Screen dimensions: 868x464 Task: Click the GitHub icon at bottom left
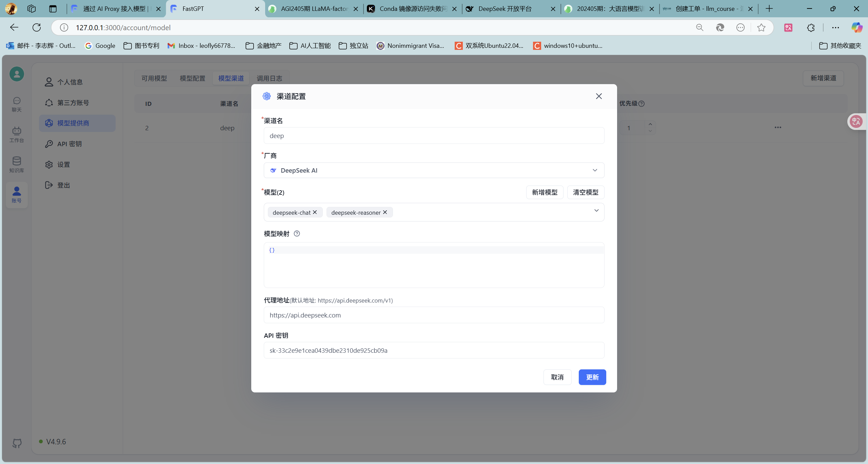point(17,443)
